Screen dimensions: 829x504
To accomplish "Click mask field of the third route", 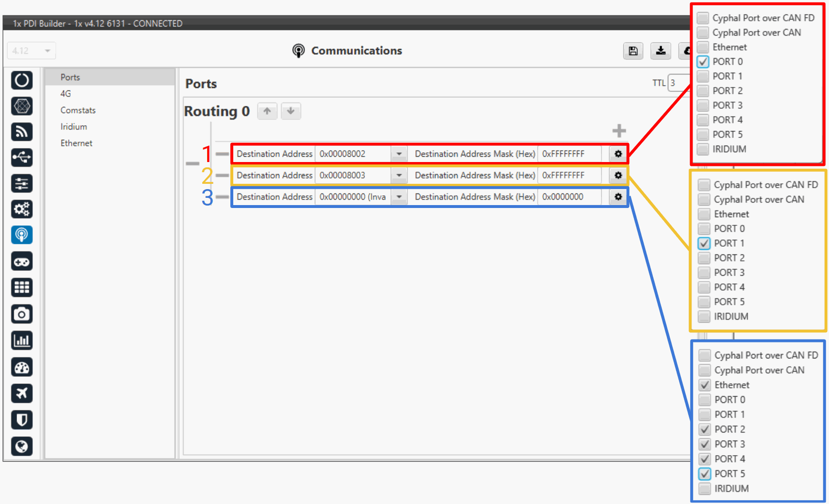I will [569, 197].
